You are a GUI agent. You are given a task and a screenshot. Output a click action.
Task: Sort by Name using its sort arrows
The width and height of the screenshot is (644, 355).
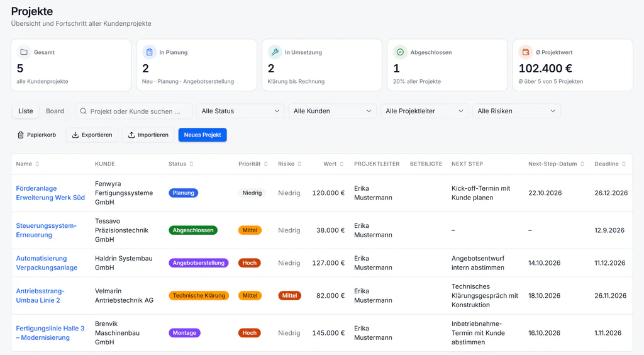pos(37,164)
